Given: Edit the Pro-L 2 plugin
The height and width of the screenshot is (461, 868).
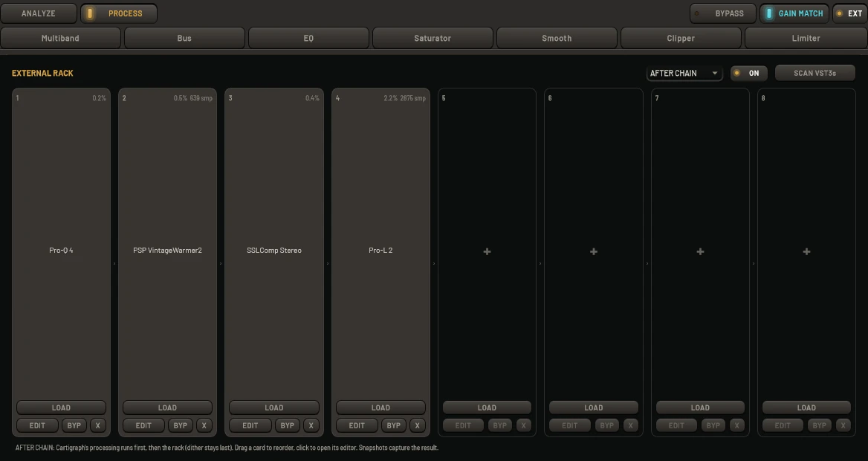Looking at the screenshot, I should click(x=357, y=425).
